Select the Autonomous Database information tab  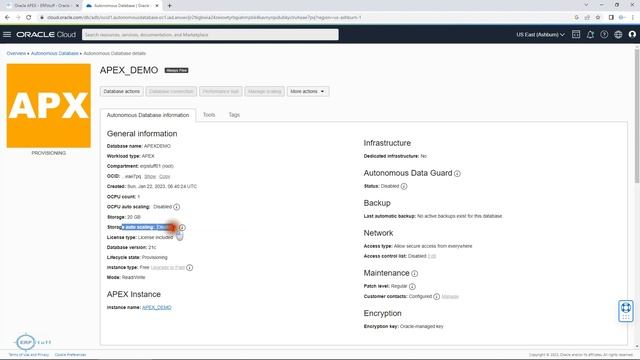pos(148,115)
